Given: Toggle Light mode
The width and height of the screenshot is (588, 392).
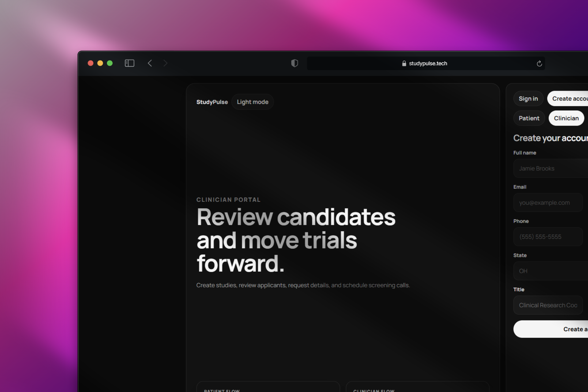Looking at the screenshot, I should [x=252, y=102].
